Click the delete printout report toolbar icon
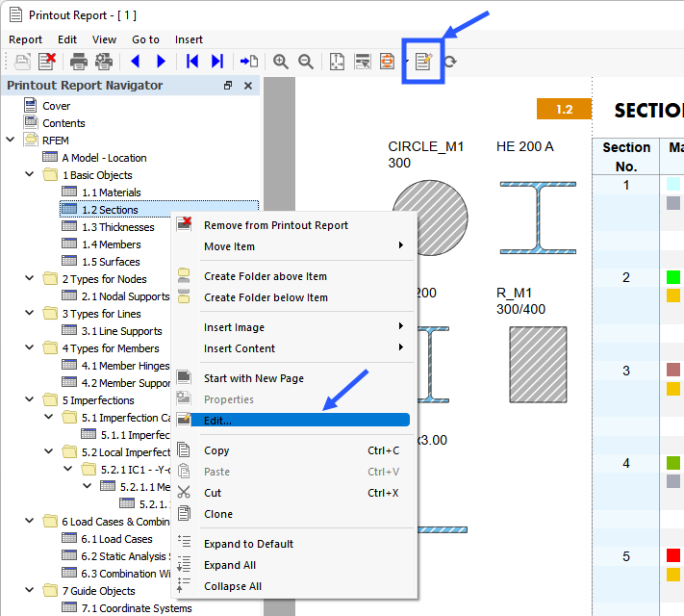The width and height of the screenshot is (684, 616). 47,62
